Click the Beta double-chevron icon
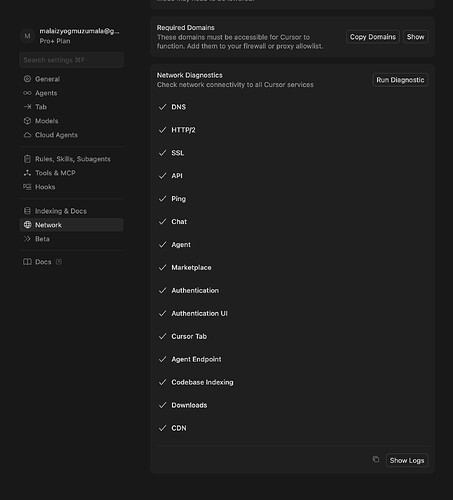 27,239
